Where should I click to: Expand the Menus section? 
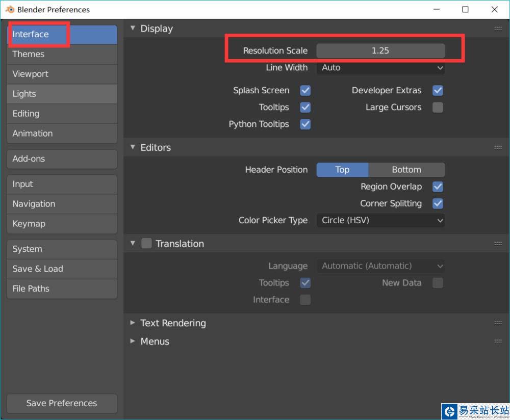(133, 342)
